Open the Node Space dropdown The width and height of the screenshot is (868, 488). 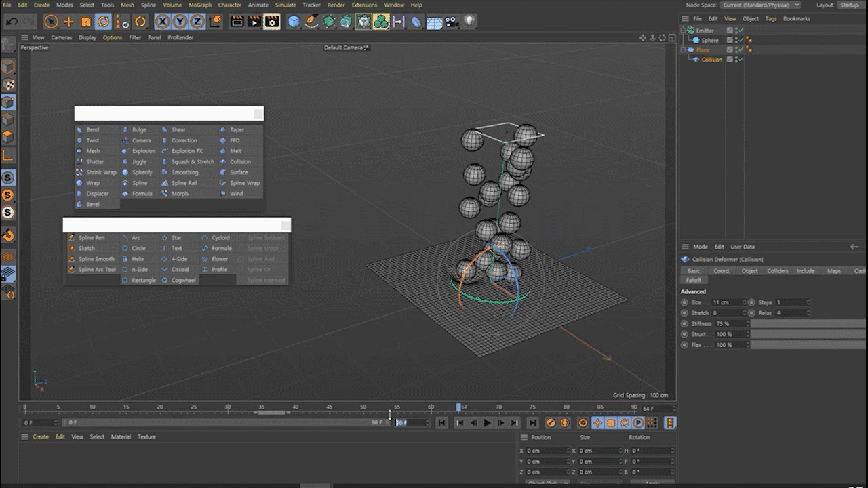click(x=760, y=5)
